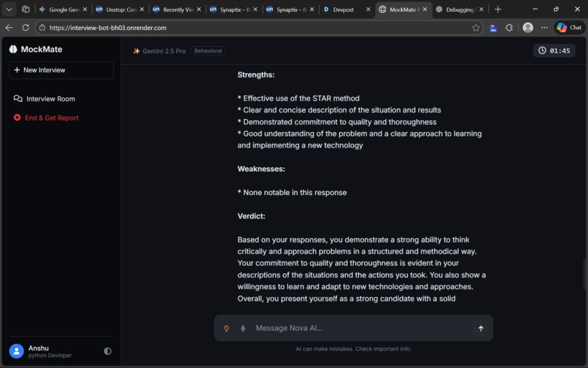This screenshot has width=588, height=368.
Task: Close the MockMate tab
Action: point(425,9)
